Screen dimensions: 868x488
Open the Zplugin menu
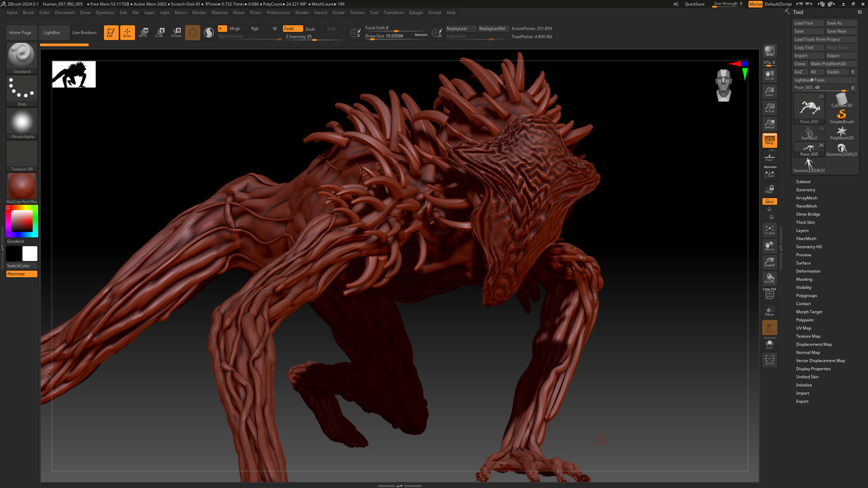[415, 13]
